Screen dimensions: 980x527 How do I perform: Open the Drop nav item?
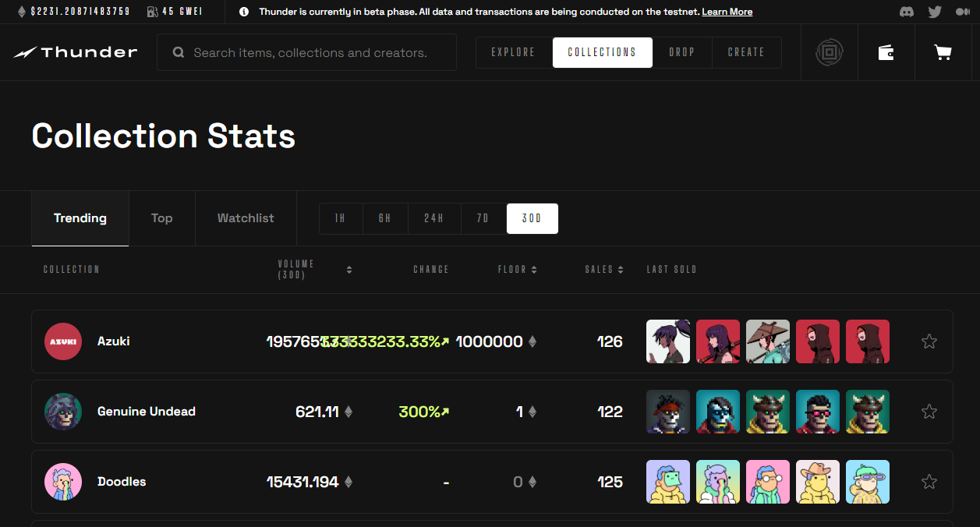click(x=682, y=52)
